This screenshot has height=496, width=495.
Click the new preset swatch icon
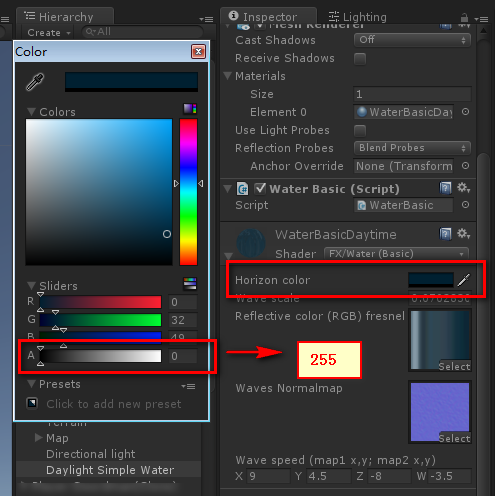pos(32,403)
